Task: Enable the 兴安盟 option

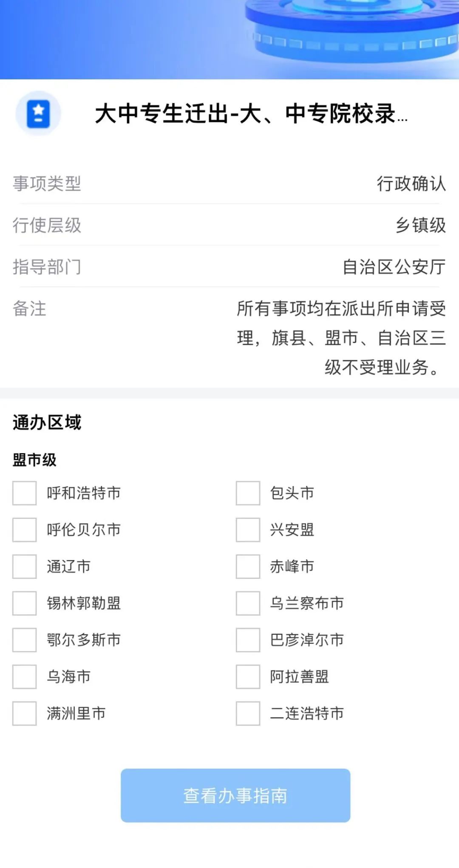Action: 248,530
